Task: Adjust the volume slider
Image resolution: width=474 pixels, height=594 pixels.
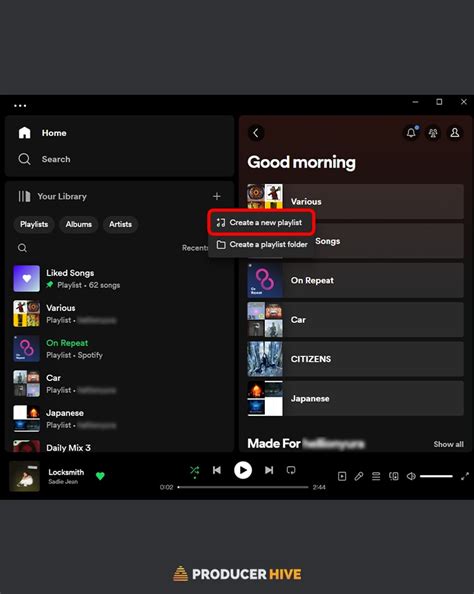Action: coord(436,476)
